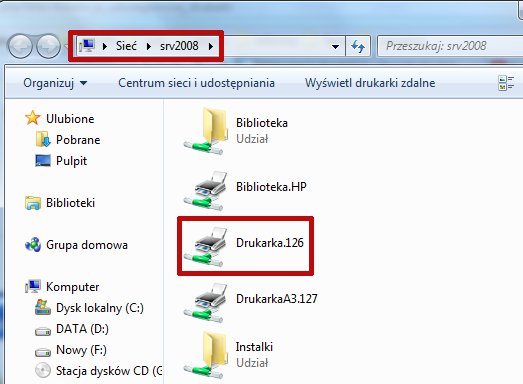Select the Instalki shared folder icon
Screen dimensions: 523x384
click(x=206, y=354)
